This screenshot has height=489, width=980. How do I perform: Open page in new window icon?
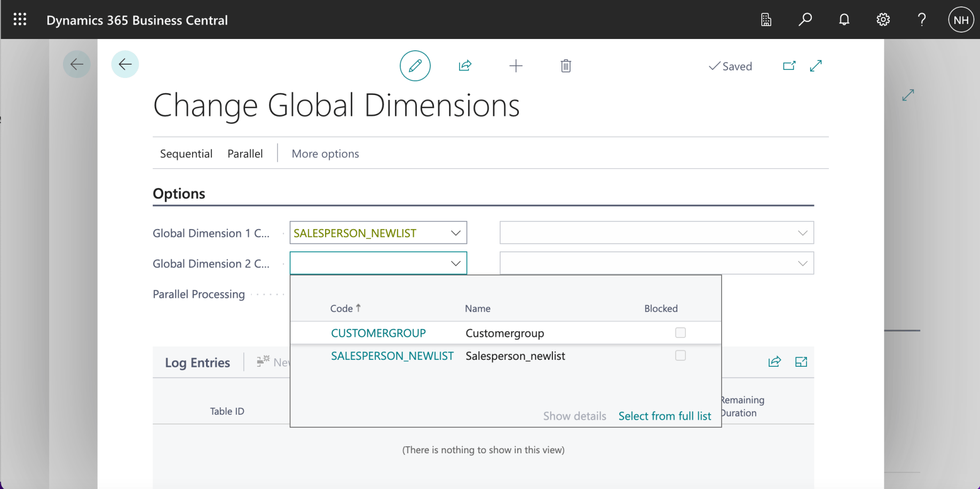(789, 66)
